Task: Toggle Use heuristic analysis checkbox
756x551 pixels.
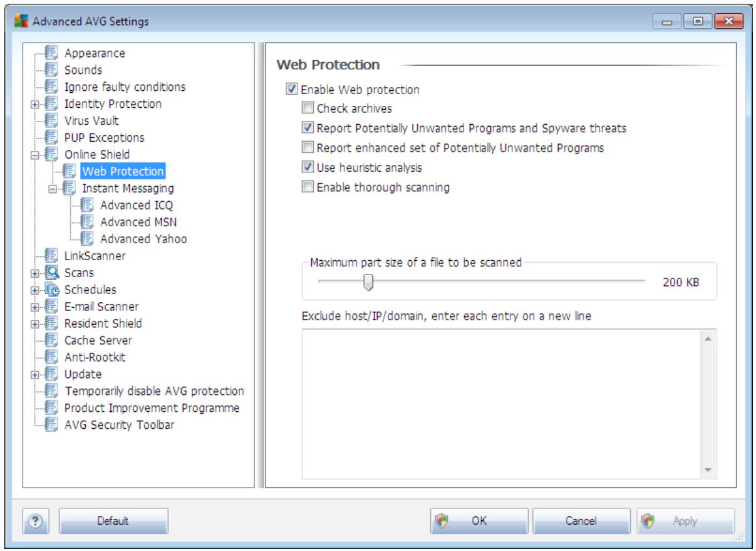Action: (x=307, y=167)
